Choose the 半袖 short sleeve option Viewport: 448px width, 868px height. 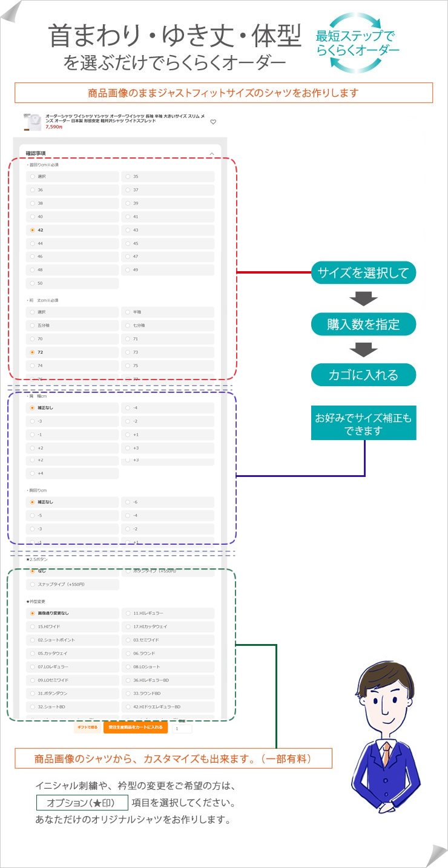coord(168,312)
